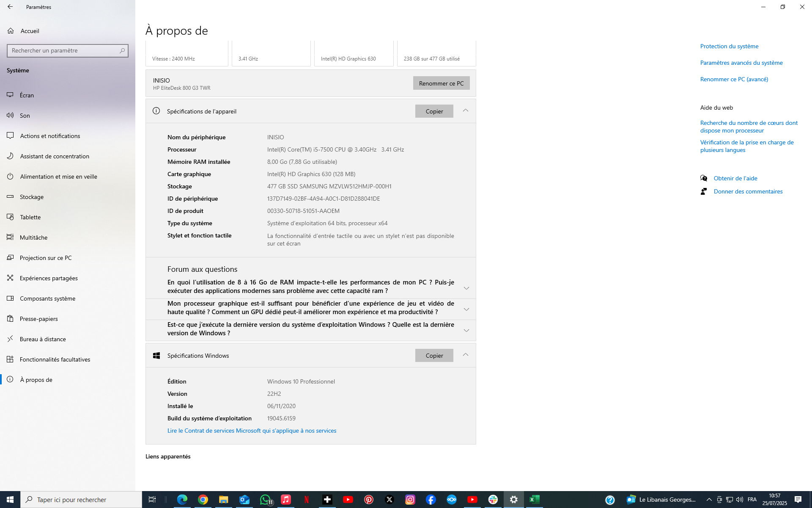Click the Rechercher un paramètre field

coord(63,50)
